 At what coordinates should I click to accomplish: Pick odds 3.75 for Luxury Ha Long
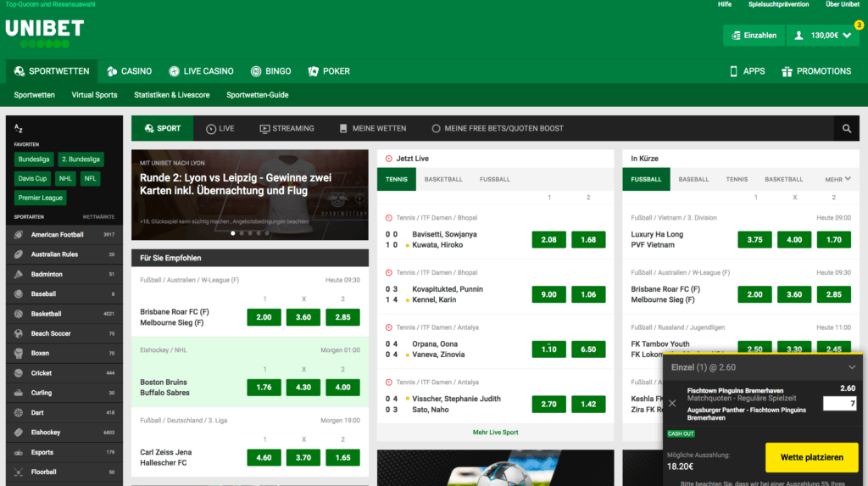(754, 239)
